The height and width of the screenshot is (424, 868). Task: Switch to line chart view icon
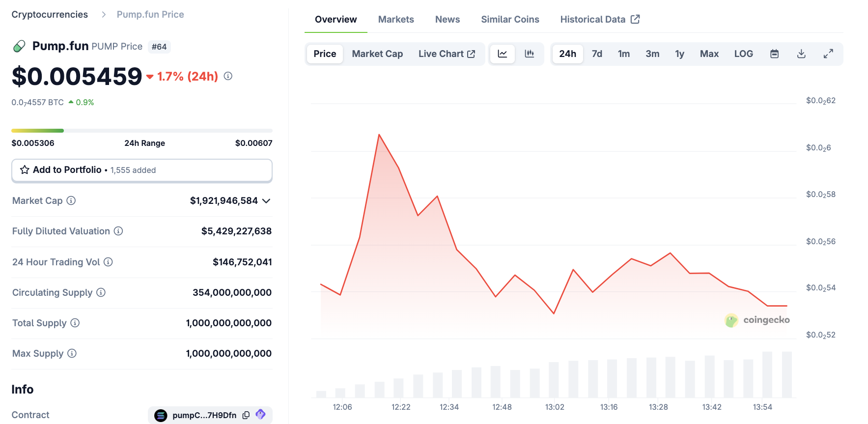(x=502, y=54)
